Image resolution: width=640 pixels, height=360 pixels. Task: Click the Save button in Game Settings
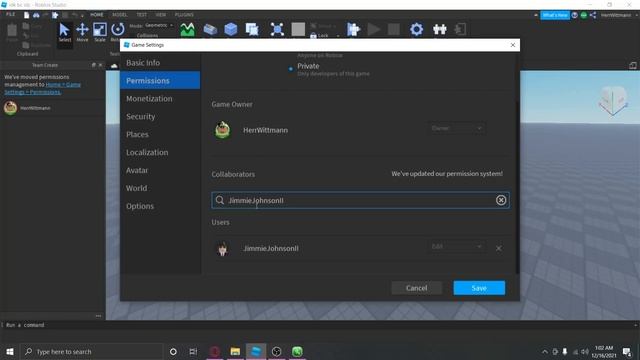479,288
